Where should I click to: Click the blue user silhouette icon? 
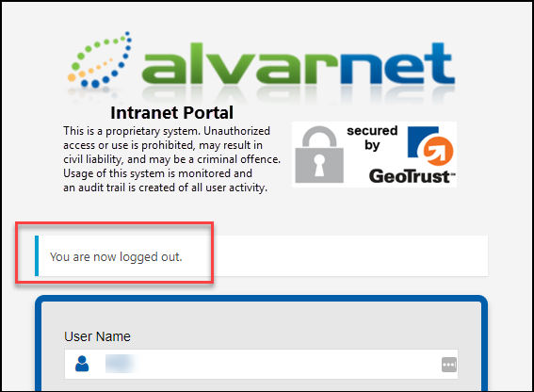[82, 364]
